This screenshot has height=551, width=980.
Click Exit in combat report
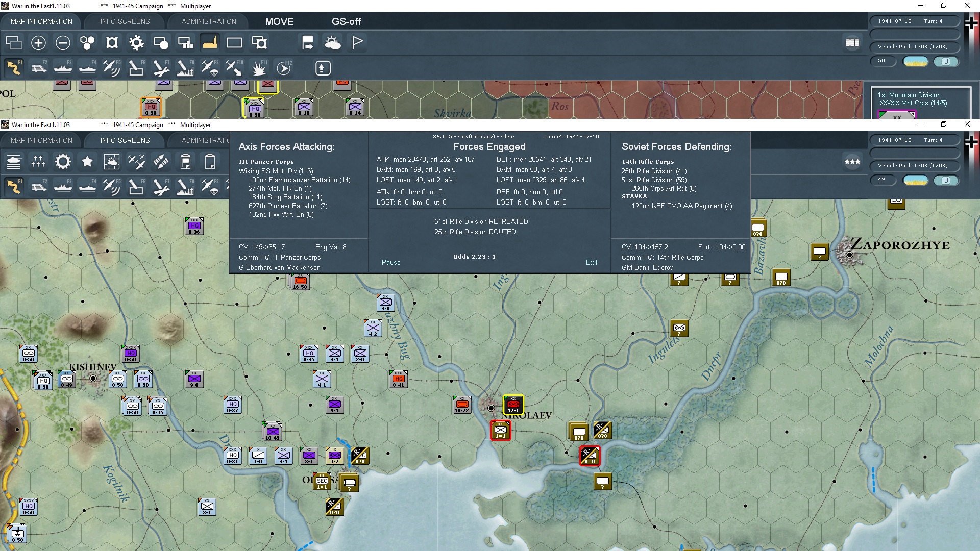(591, 262)
